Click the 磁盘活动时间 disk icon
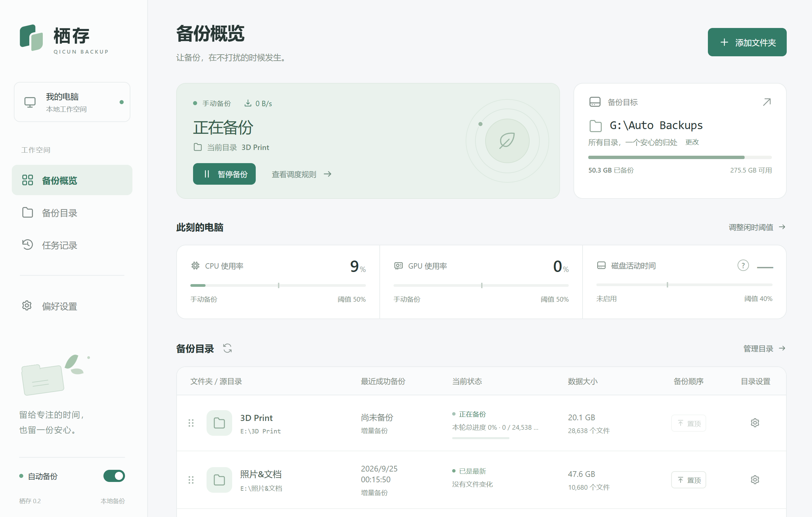Viewport: 812px width, 517px height. pyautogui.click(x=601, y=266)
